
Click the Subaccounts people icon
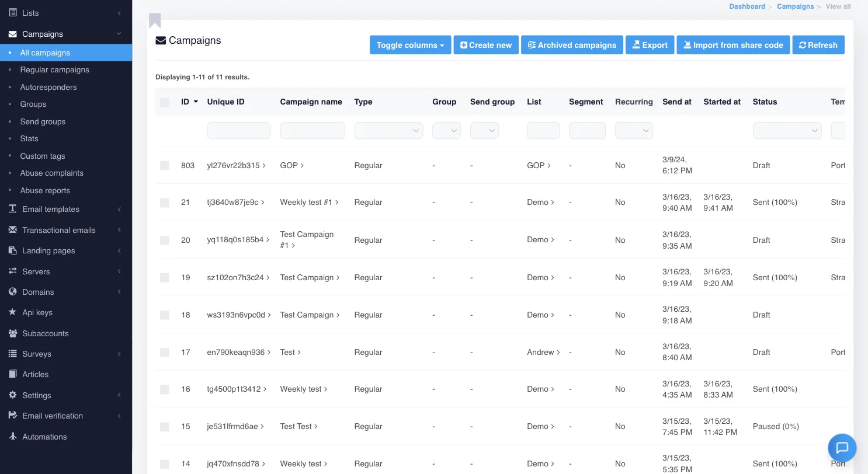13,333
